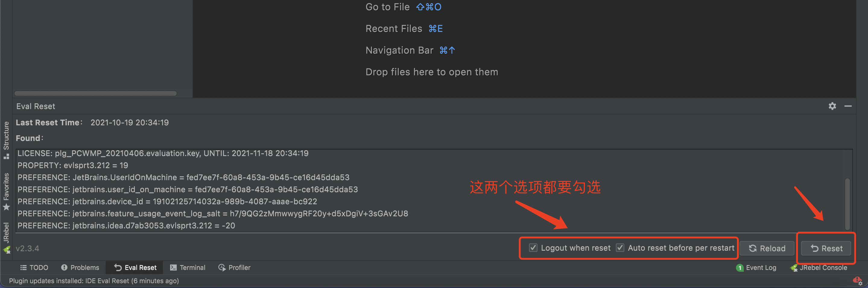Toggle Logout when reset checkbox
The width and height of the screenshot is (868, 288).
[x=533, y=248]
